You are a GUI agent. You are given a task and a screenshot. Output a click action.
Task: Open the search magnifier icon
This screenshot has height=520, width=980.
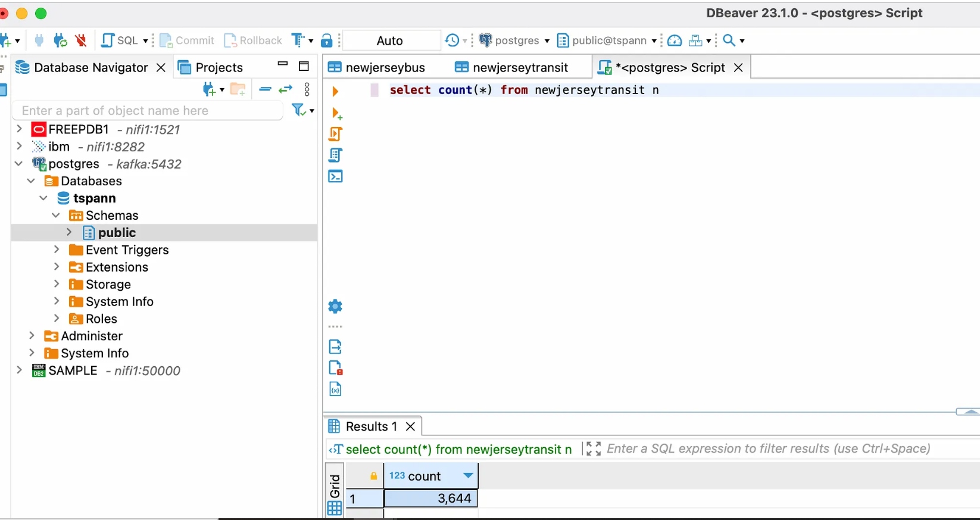pyautogui.click(x=729, y=41)
